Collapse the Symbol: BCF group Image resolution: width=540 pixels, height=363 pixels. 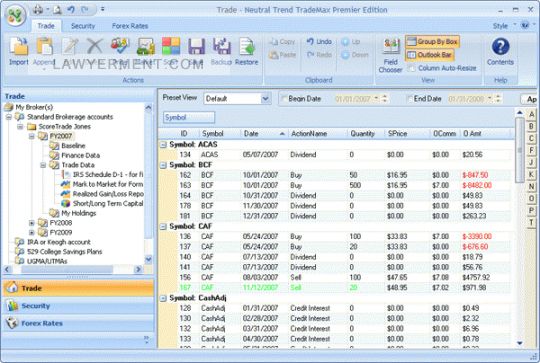click(163, 165)
